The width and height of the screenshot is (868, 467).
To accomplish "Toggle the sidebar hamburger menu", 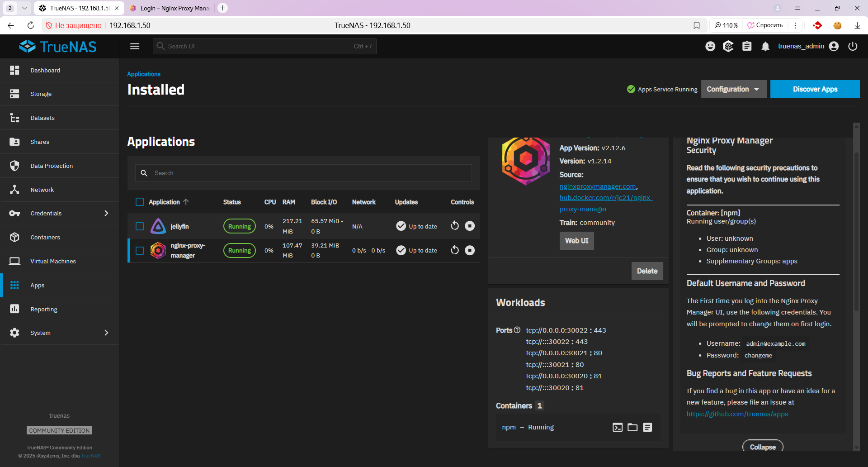I will point(135,46).
